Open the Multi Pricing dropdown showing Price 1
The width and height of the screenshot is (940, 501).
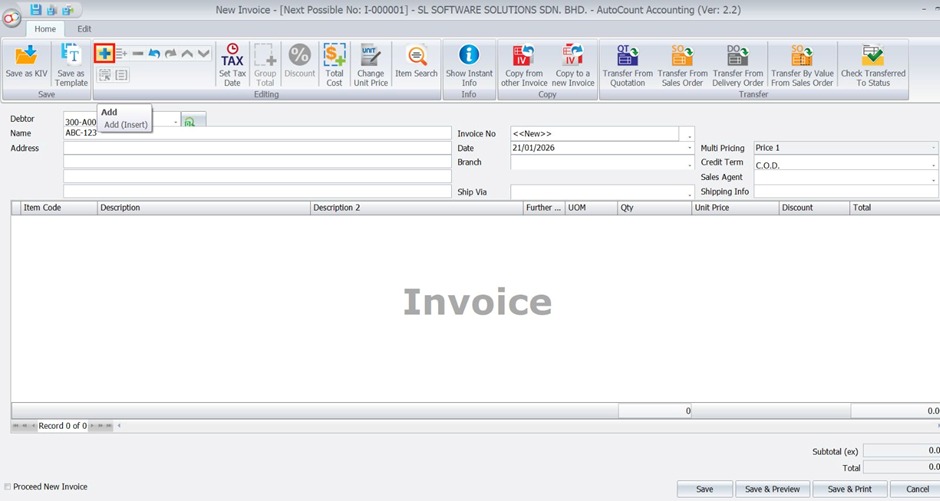pyautogui.click(x=933, y=147)
